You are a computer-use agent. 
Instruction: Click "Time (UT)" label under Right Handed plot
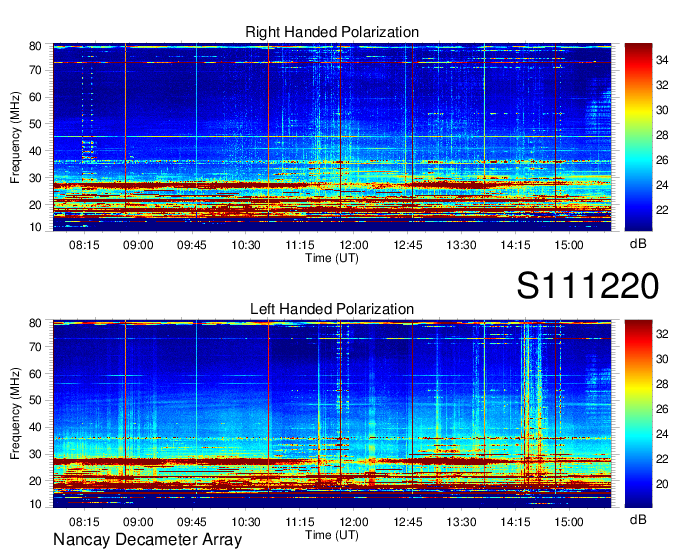[x=332, y=258]
